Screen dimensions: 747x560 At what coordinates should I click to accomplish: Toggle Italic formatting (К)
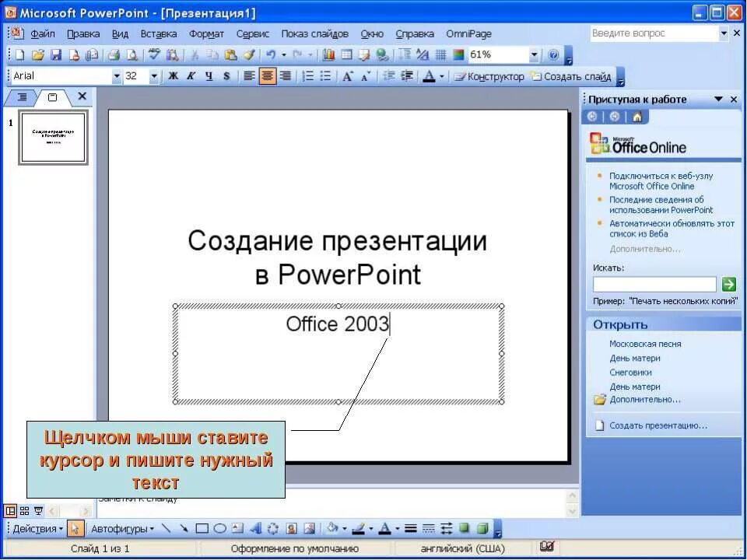191,76
